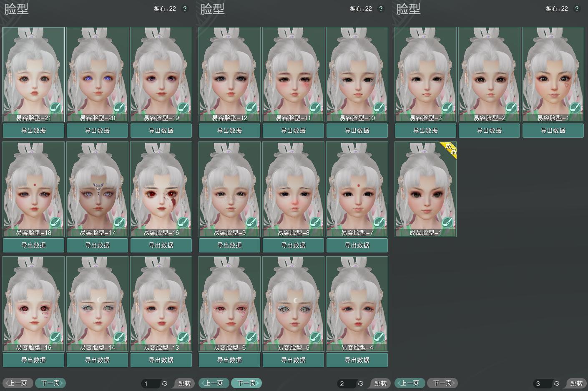Open help icon in page 3 panel header
The height and width of the screenshot is (391, 588).
[x=577, y=9]
